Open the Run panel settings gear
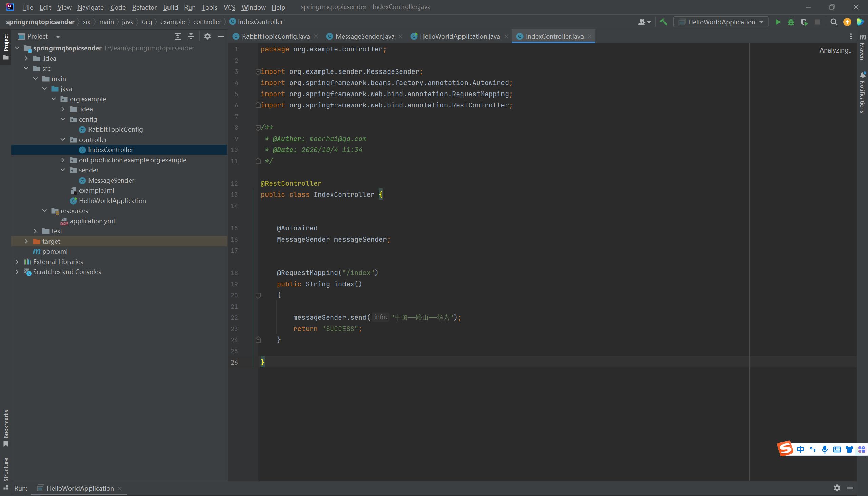 pos(837,488)
